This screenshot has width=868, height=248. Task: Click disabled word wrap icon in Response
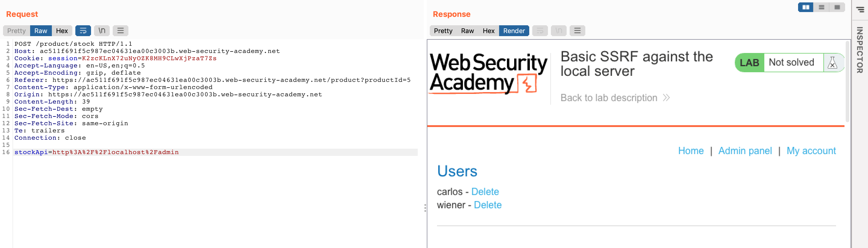[540, 31]
